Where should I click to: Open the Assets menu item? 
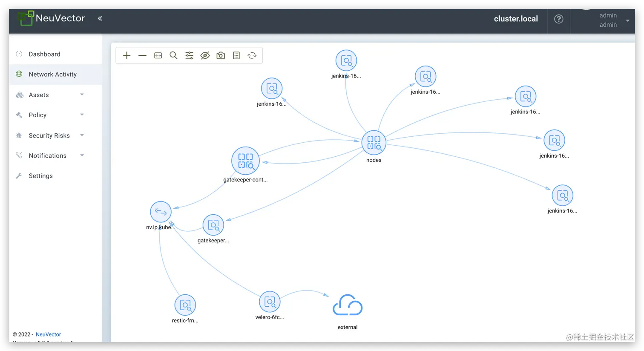pyautogui.click(x=39, y=95)
